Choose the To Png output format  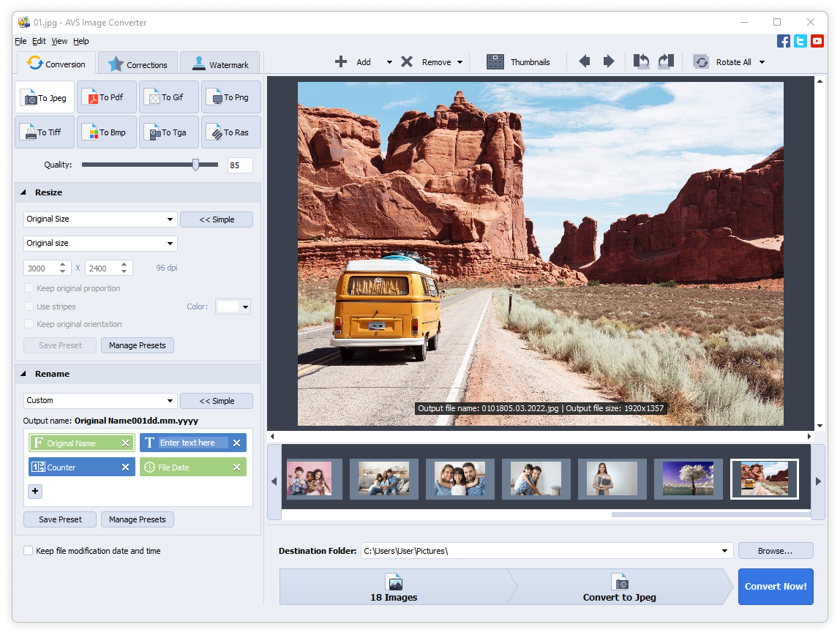231,97
